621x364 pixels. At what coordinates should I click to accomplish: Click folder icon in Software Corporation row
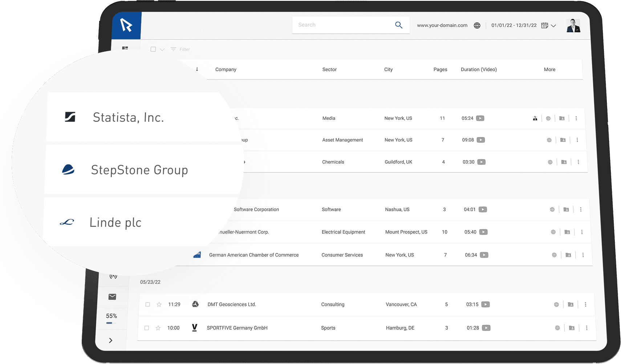566,209
